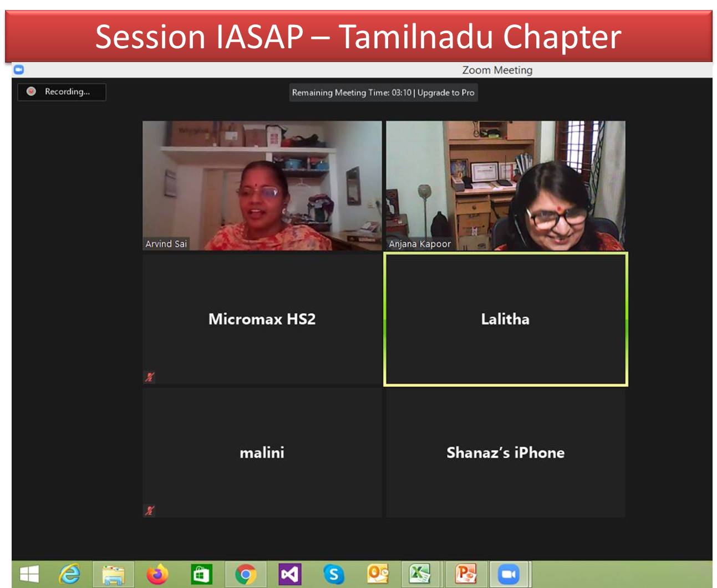Click the muted microphone icon on malini's tile
Screen dimensions: 717x588
click(x=150, y=510)
